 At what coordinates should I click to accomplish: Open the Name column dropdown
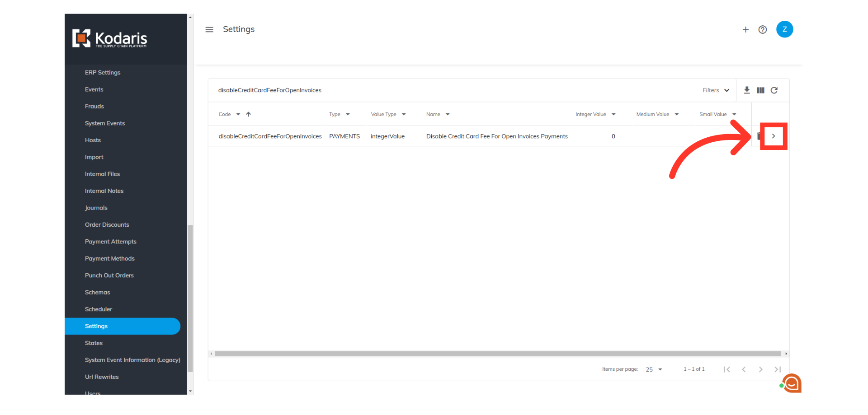coord(448,114)
